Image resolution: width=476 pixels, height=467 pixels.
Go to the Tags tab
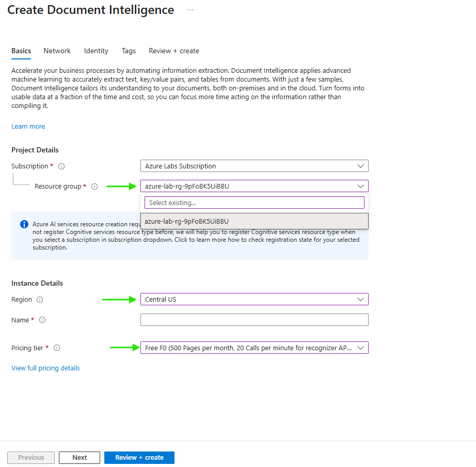pos(129,51)
